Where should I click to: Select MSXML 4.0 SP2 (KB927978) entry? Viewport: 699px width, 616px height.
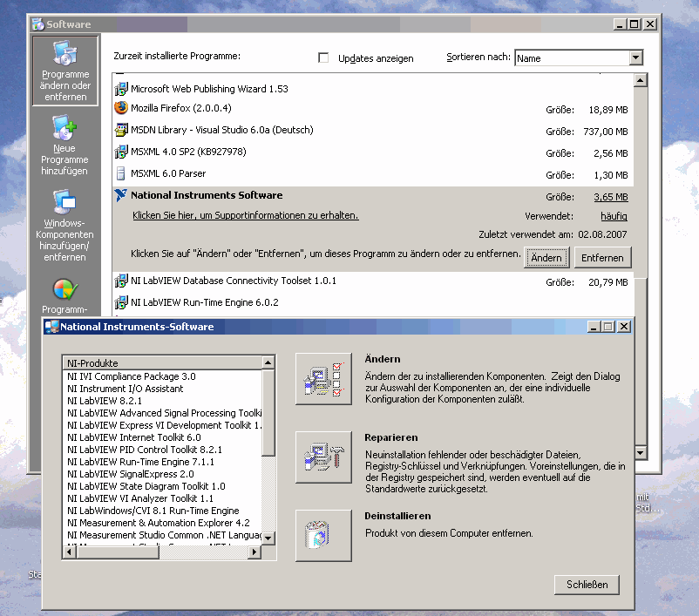click(x=373, y=152)
